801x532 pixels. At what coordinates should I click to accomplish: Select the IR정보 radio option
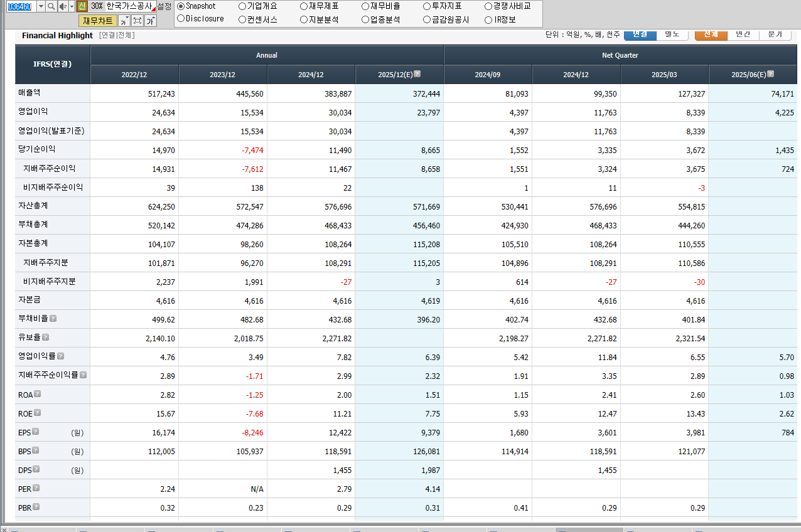[488, 19]
